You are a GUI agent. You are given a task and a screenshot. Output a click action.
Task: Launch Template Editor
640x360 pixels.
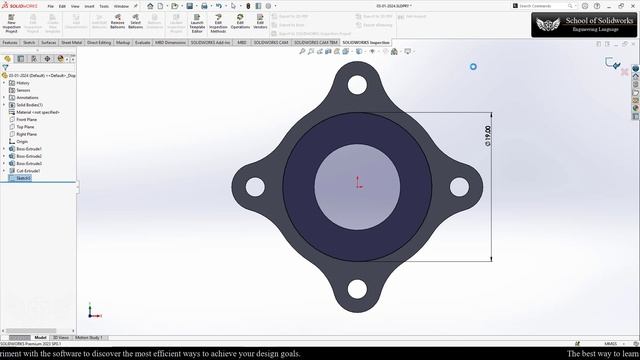197,23
